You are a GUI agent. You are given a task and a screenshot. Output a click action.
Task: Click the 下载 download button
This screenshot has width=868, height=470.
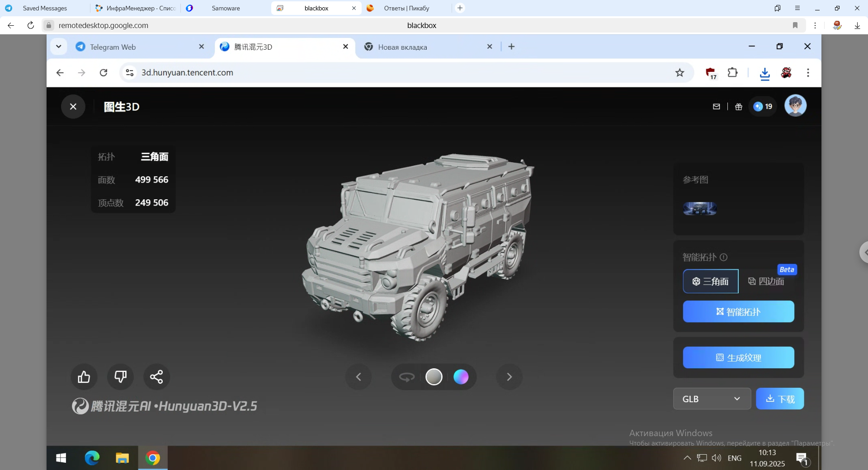click(780, 399)
